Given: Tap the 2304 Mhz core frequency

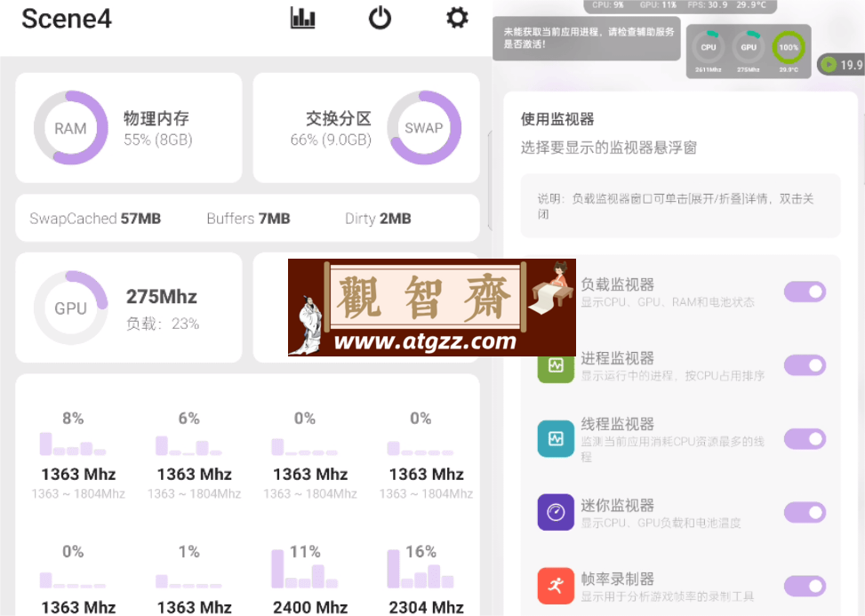Looking at the screenshot, I should pyautogui.click(x=426, y=607).
